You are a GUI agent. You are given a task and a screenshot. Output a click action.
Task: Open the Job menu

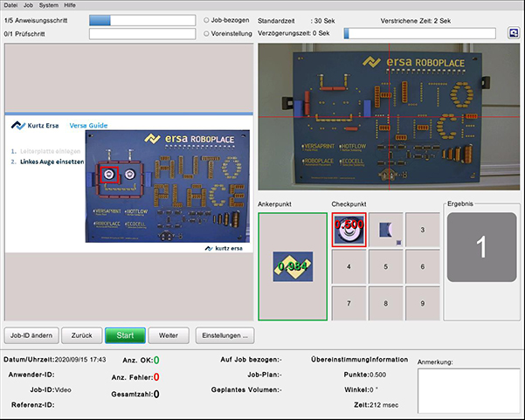point(29,5)
